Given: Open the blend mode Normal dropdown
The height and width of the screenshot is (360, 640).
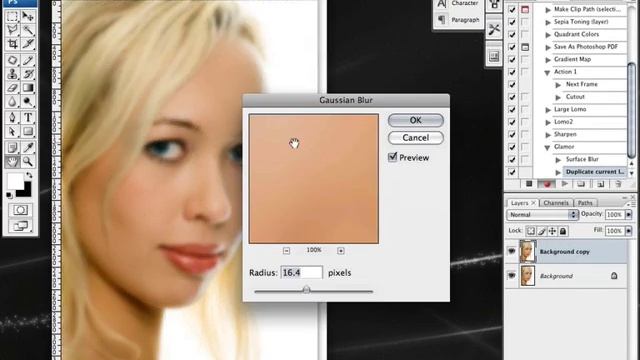Looking at the screenshot, I should [542, 214].
